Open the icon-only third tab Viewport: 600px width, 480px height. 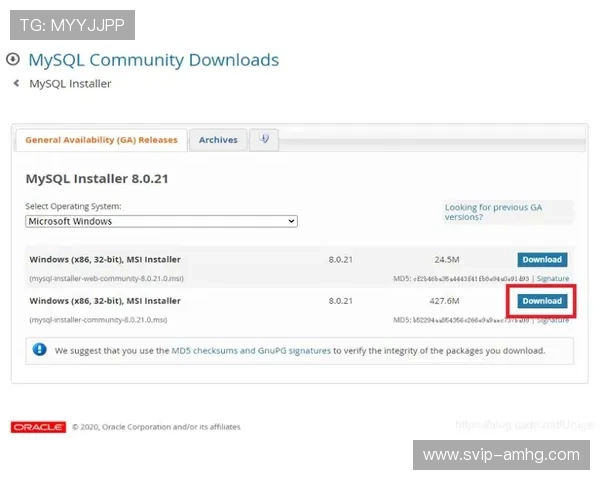click(264, 139)
